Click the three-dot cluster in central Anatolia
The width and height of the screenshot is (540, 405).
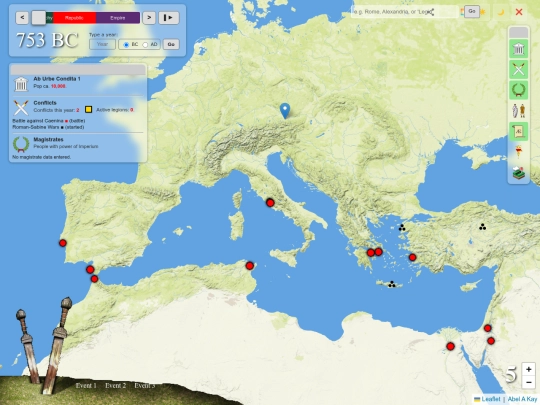(x=482, y=227)
